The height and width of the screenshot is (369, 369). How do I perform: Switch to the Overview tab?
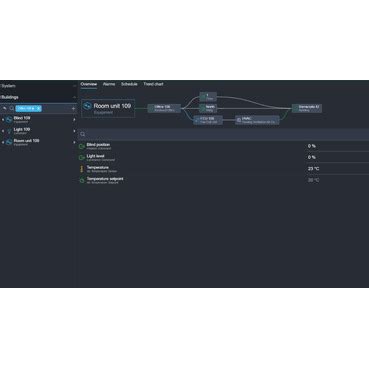point(89,84)
